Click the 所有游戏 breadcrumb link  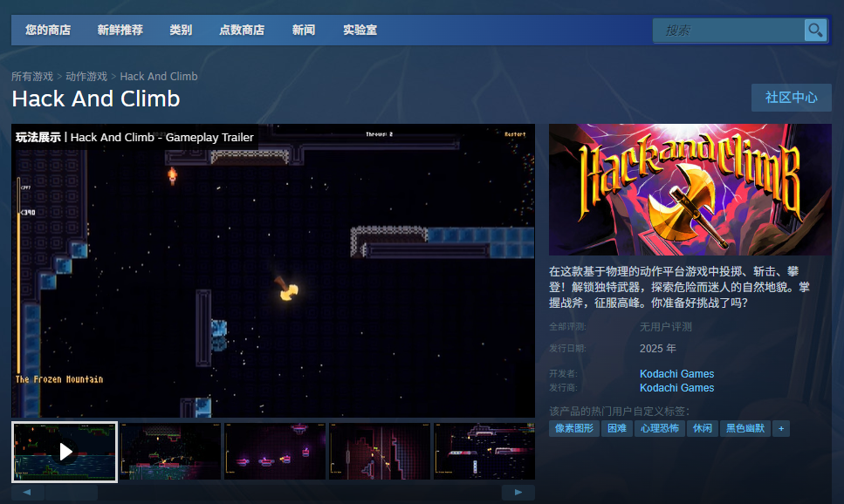[x=32, y=76]
